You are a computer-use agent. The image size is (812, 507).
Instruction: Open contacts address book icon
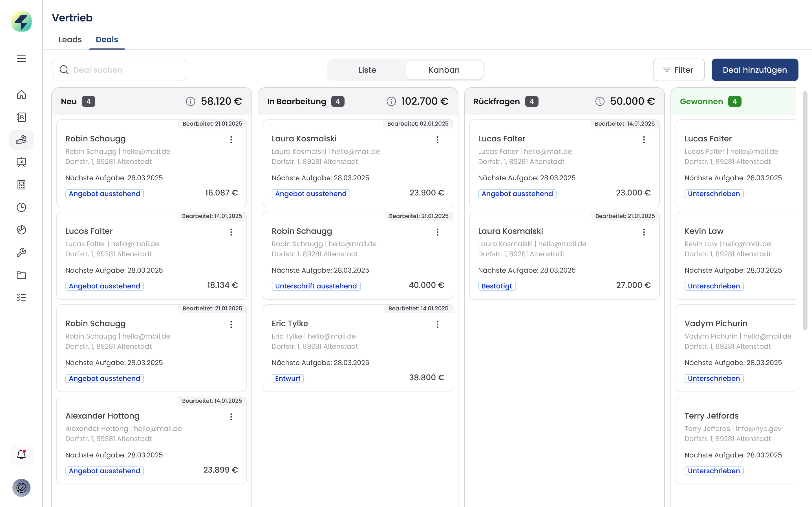coord(21,117)
